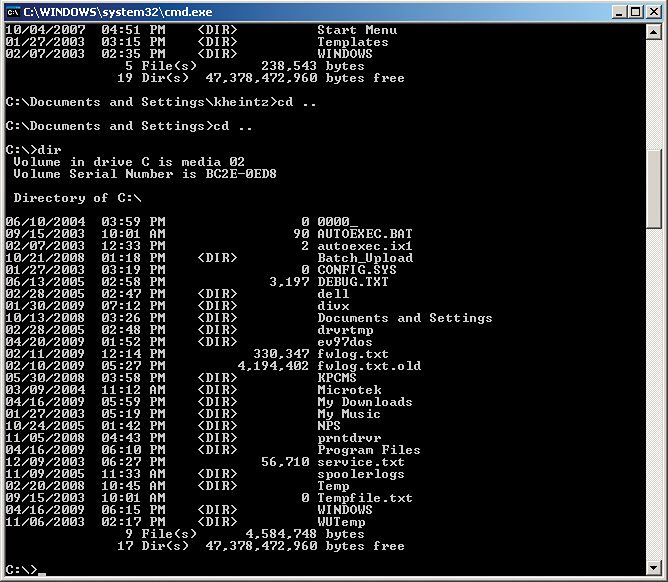Click the scrollbar down arrow
The width and height of the screenshot is (668, 582).
(654, 567)
